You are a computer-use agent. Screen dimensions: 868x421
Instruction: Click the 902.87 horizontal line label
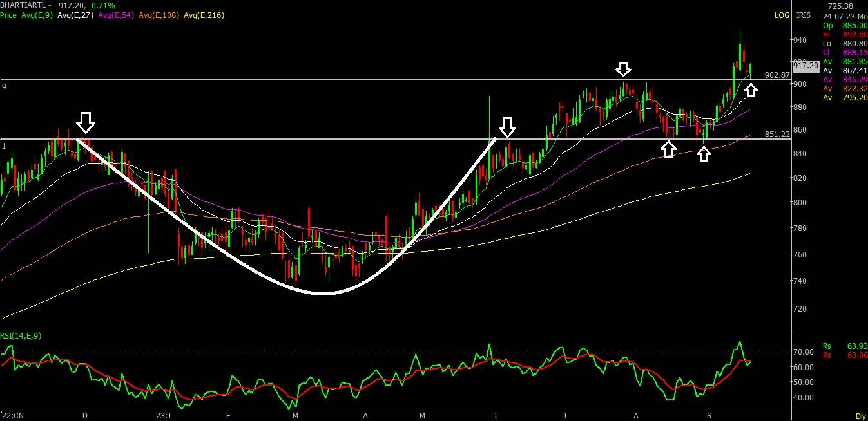click(x=777, y=75)
